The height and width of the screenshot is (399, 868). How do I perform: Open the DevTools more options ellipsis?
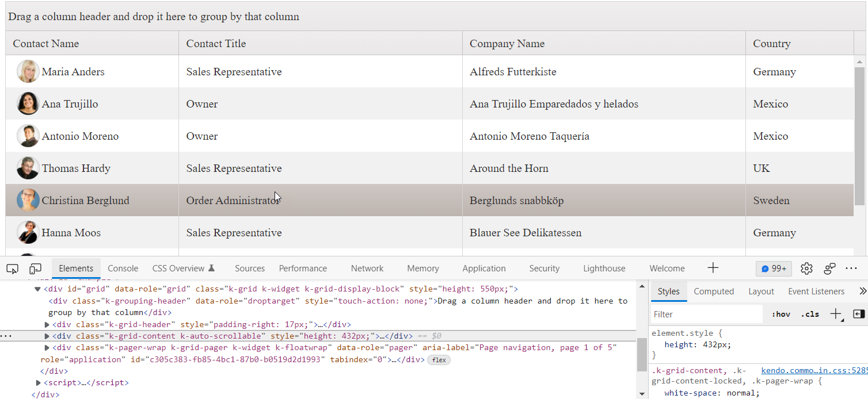coord(851,268)
